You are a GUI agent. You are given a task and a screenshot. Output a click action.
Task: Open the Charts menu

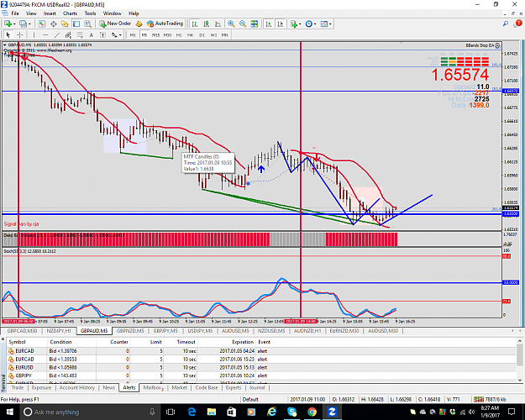tap(70, 13)
